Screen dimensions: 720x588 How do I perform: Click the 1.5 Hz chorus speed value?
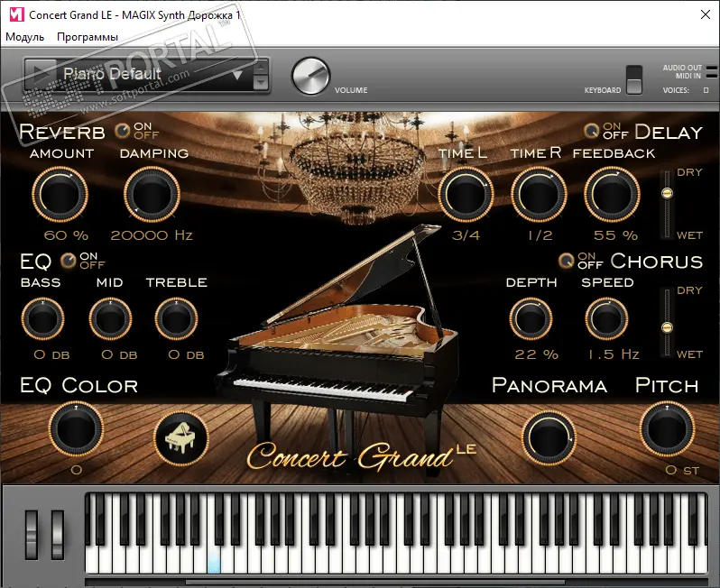[x=614, y=354]
